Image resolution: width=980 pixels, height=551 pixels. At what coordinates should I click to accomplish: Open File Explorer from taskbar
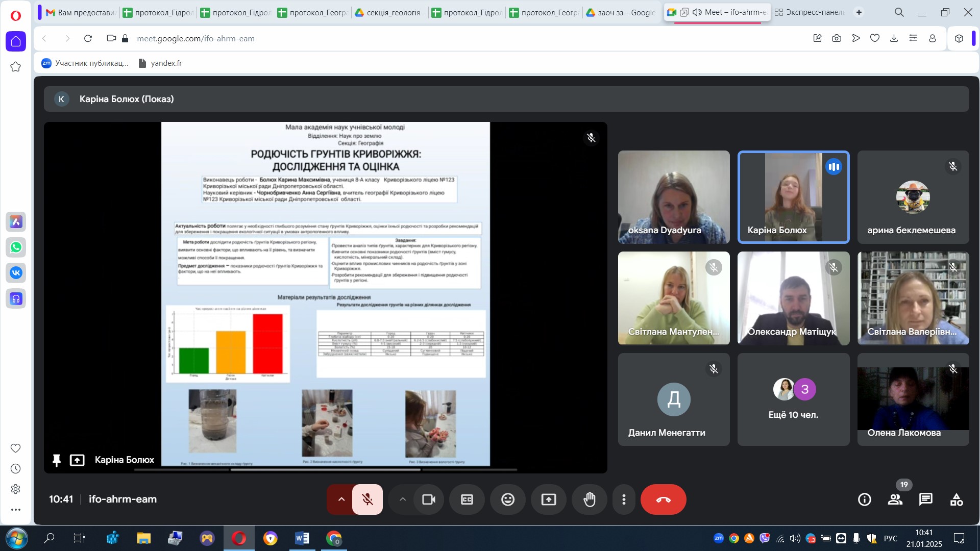click(144, 538)
